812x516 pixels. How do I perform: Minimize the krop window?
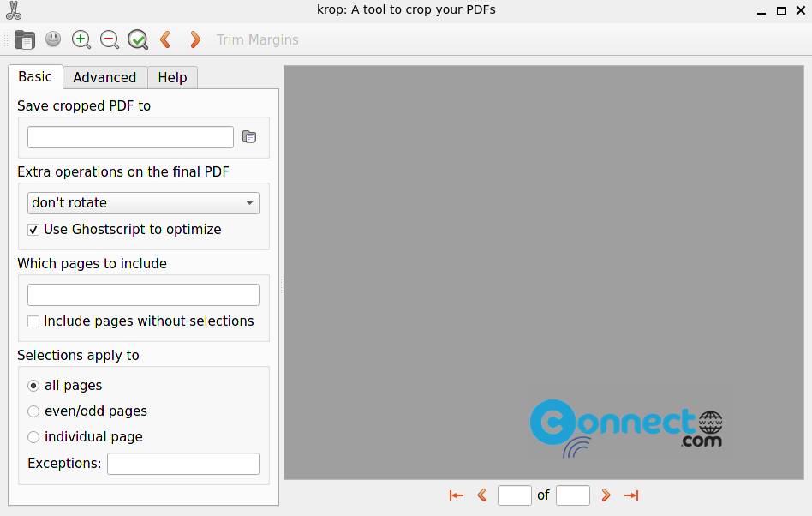pos(761,11)
